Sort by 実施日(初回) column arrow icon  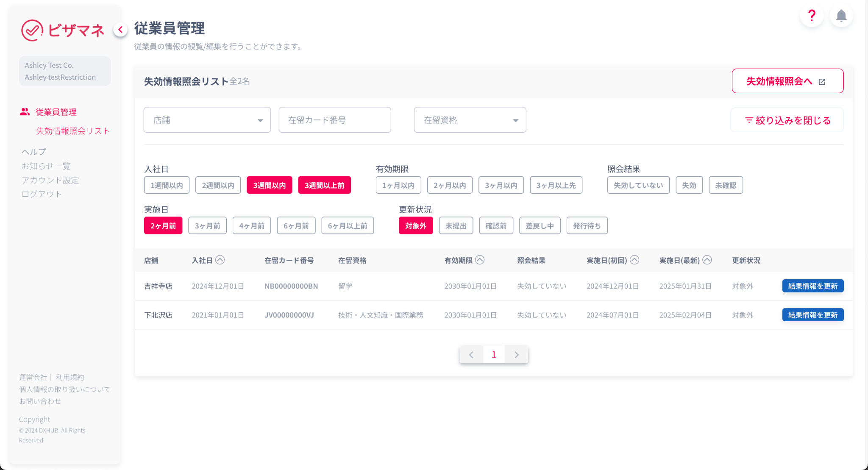634,260
